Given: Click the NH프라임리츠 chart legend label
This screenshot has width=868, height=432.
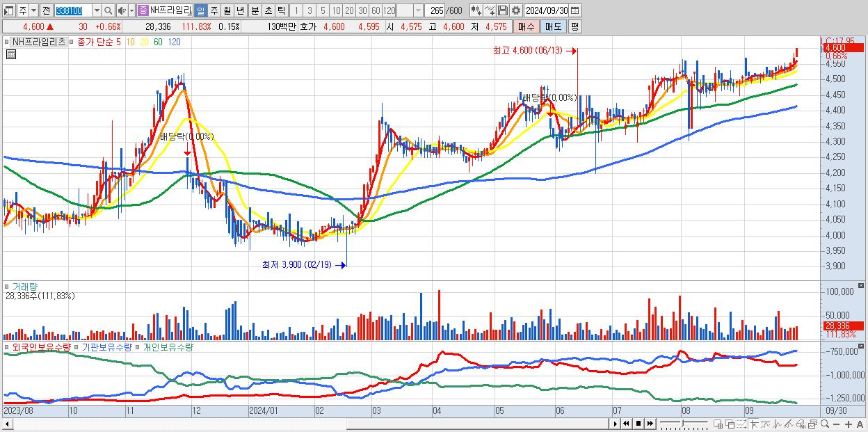Looking at the screenshot, I should (38, 42).
